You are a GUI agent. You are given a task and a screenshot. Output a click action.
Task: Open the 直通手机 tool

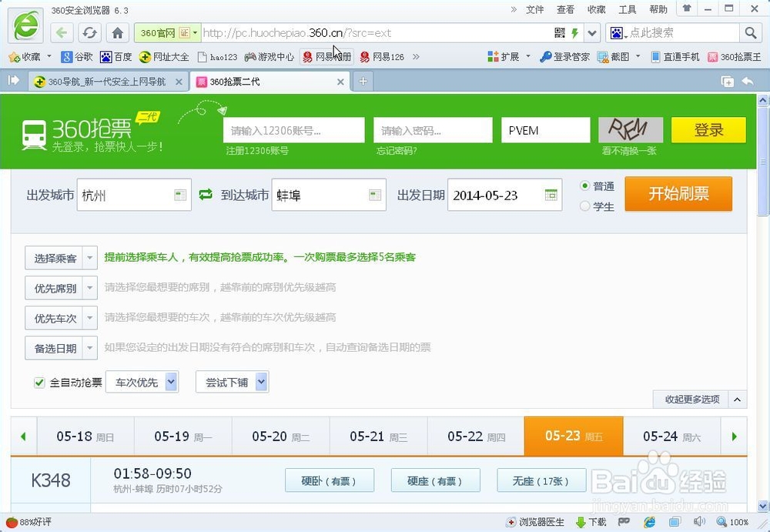click(675, 57)
